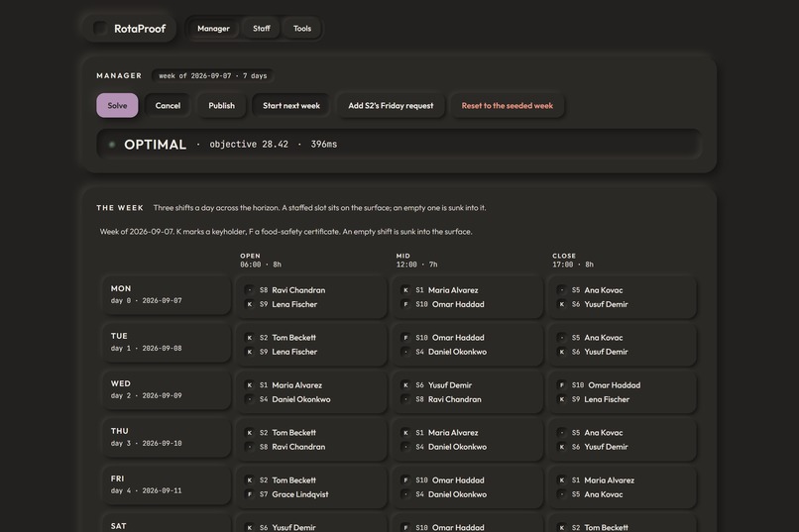Click the 396ms solve time
The width and height of the screenshot is (799, 532).
(x=324, y=144)
